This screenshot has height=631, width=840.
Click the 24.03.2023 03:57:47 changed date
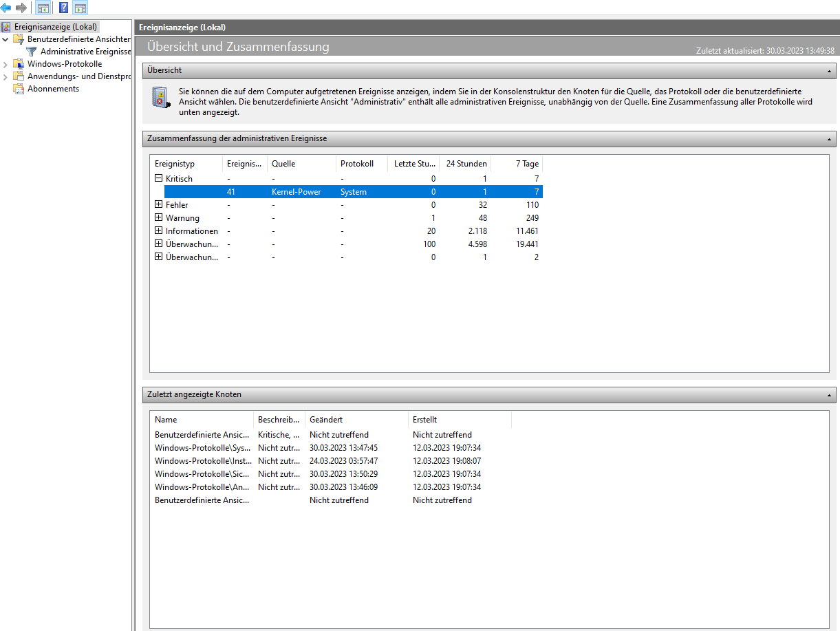pyautogui.click(x=343, y=461)
